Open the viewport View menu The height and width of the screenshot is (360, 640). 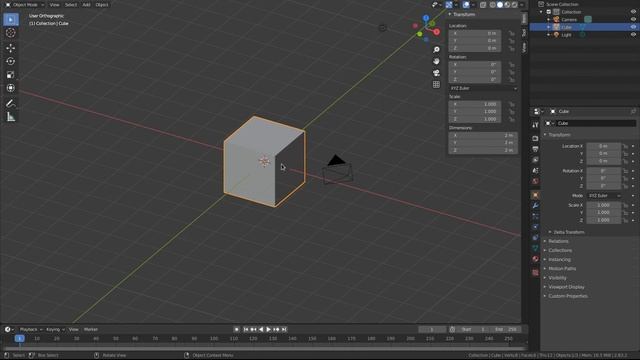click(x=54, y=4)
